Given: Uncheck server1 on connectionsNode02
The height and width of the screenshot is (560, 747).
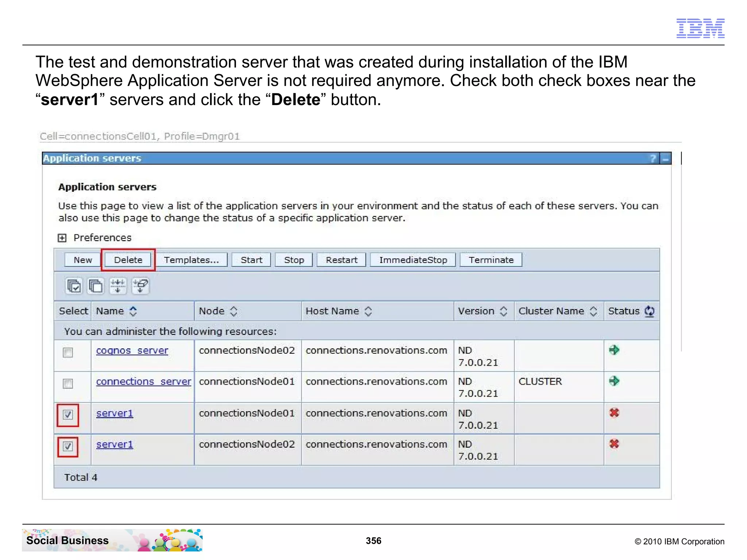Looking at the screenshot, I should coord(68,447).
